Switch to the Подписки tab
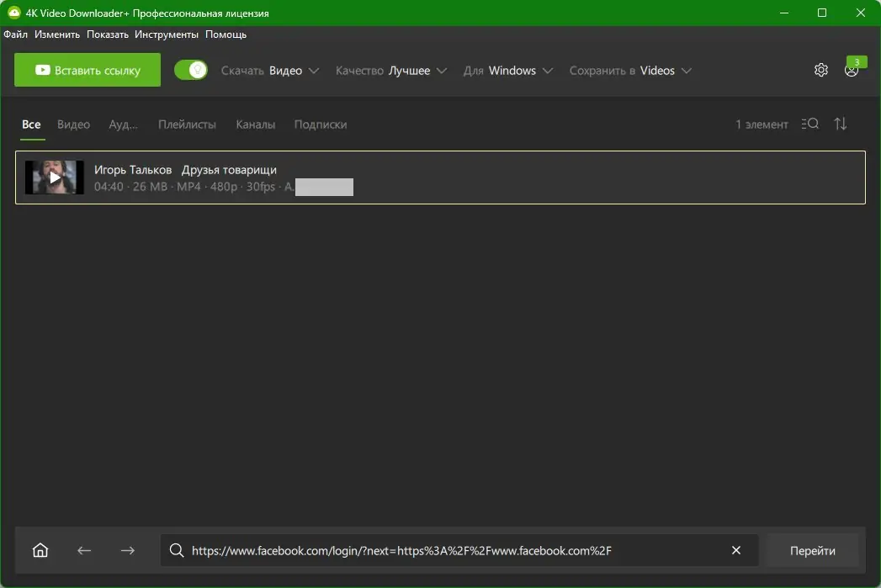Viewport: 881px width, 588px height. (x=321, y=124)
